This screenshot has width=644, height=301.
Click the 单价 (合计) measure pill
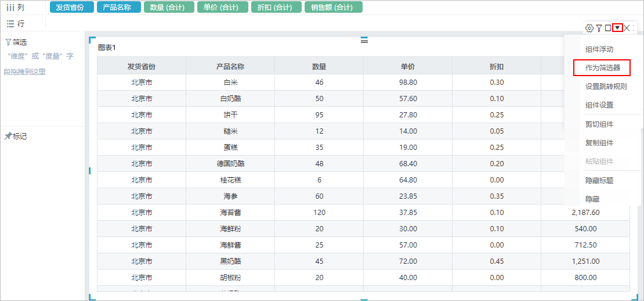(223, 8)
